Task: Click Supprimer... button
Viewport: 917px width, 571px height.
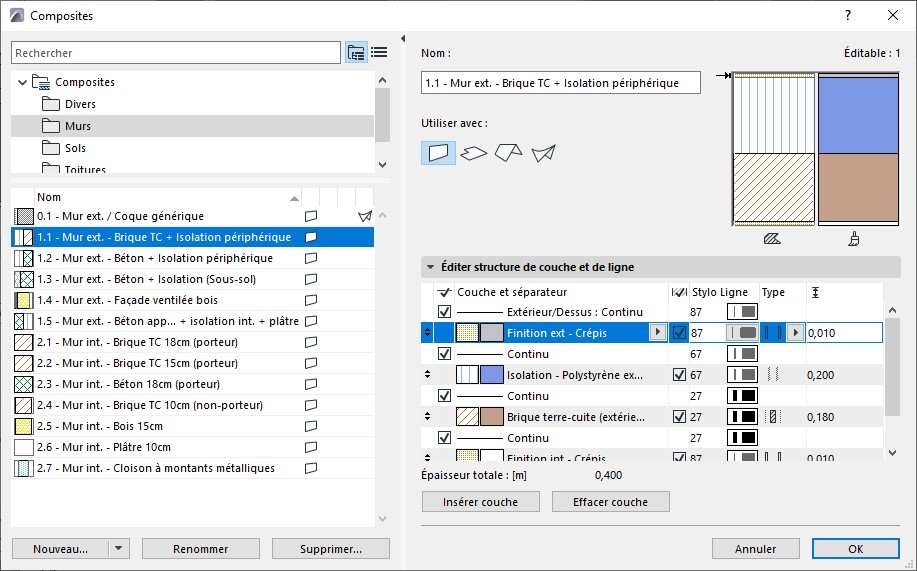Action: 330,549
